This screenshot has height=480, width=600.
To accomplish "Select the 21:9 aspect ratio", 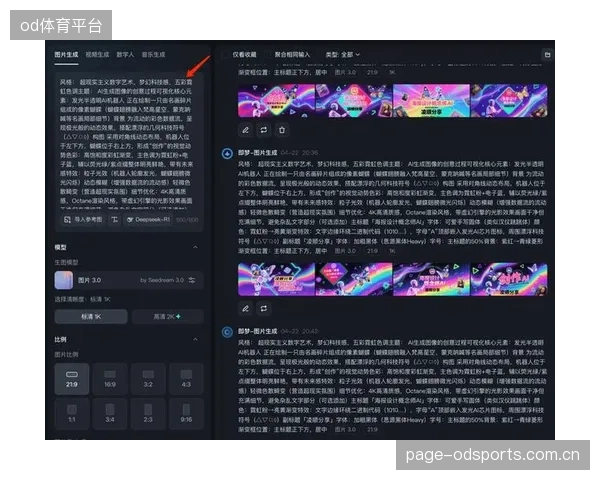I will pyautogui.click(x=72, y=379).
